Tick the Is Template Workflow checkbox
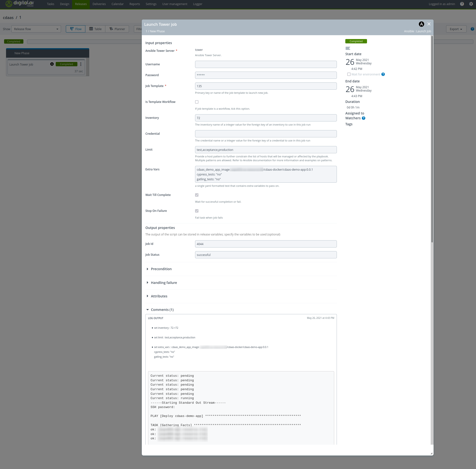 [x=197, y=102]
